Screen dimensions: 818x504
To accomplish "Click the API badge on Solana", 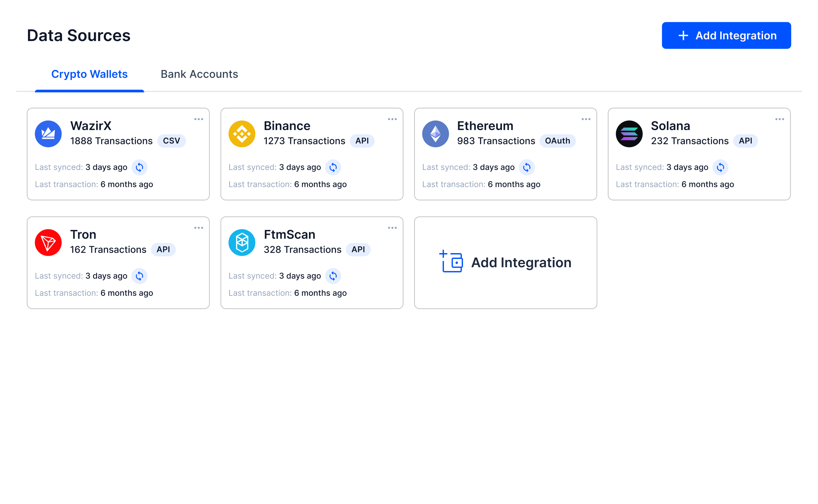I will 745,141.
